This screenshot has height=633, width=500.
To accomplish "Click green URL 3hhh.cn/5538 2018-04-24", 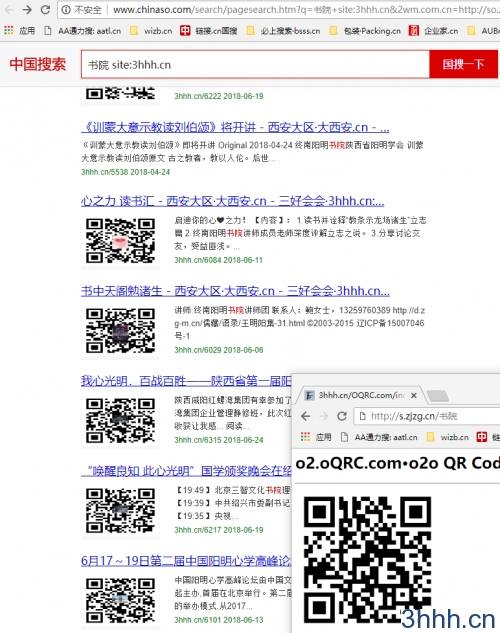I will (126, 172).
